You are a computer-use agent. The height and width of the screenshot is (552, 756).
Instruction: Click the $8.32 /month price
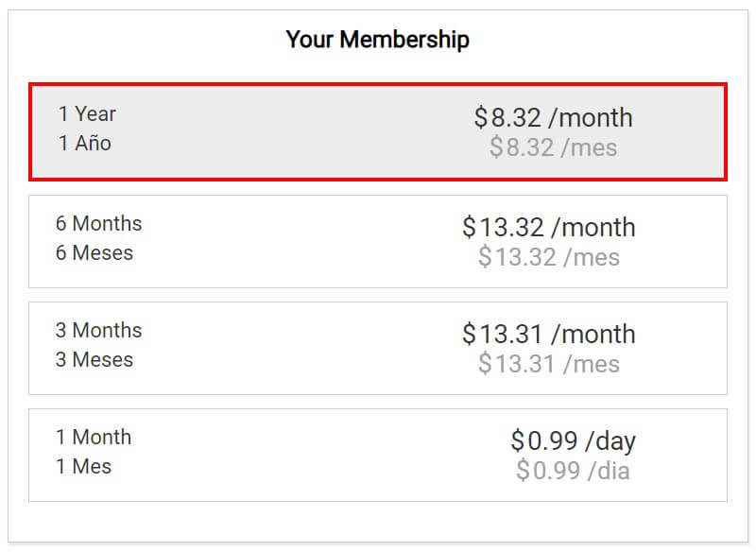(553, 117)
